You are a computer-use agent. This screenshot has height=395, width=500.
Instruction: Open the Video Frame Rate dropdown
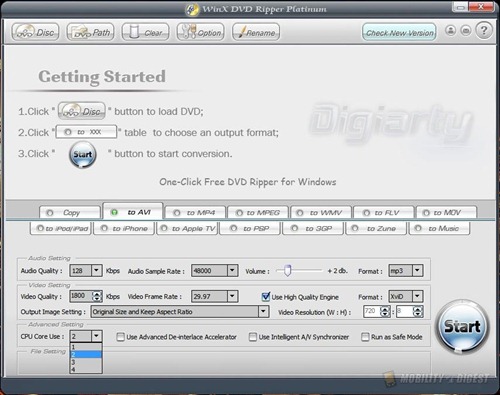pos(232,296)
